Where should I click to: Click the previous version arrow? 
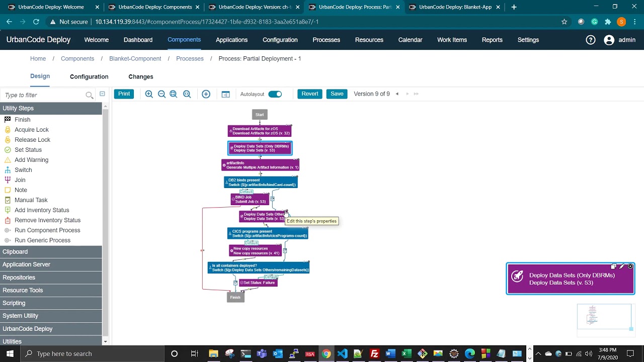397,94
